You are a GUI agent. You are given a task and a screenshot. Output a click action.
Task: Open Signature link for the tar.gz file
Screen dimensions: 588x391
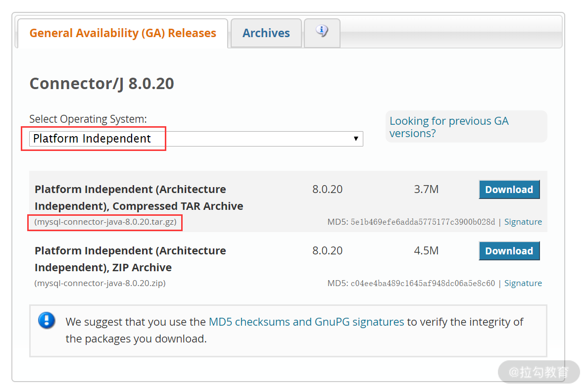coord(523,222)
